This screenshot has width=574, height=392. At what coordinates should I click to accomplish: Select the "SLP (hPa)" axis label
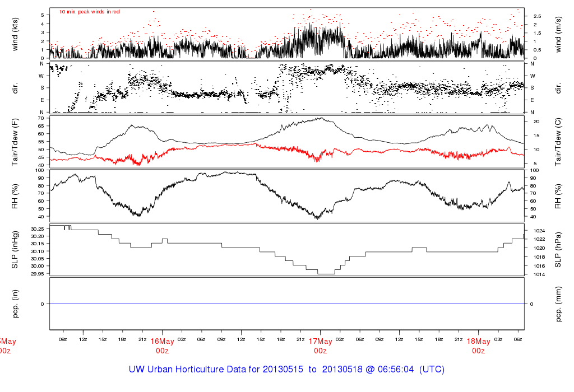[558, 250]
